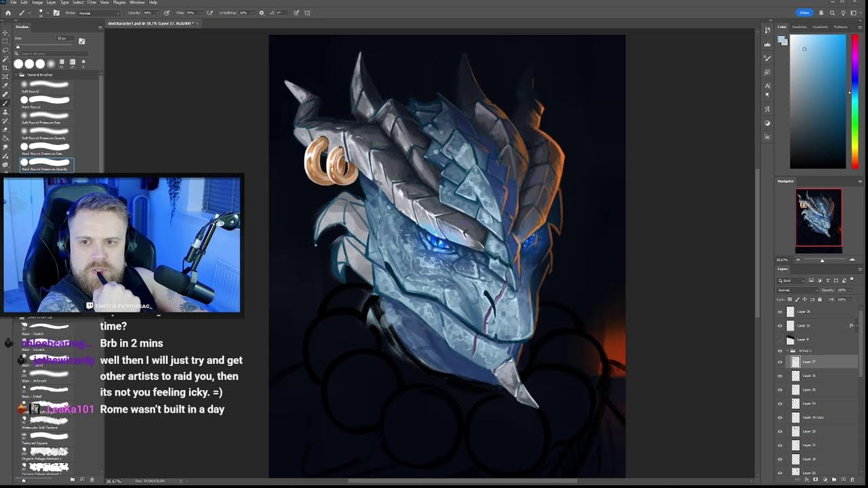This screenshot has width=868, height=488.
Task: Select the Crop tool
Action: 5,68
